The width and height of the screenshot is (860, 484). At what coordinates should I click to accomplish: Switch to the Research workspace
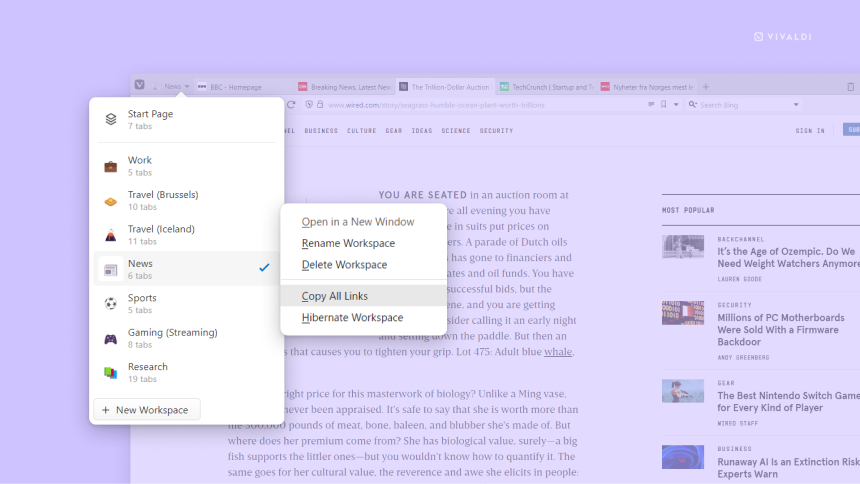(186, 372)
